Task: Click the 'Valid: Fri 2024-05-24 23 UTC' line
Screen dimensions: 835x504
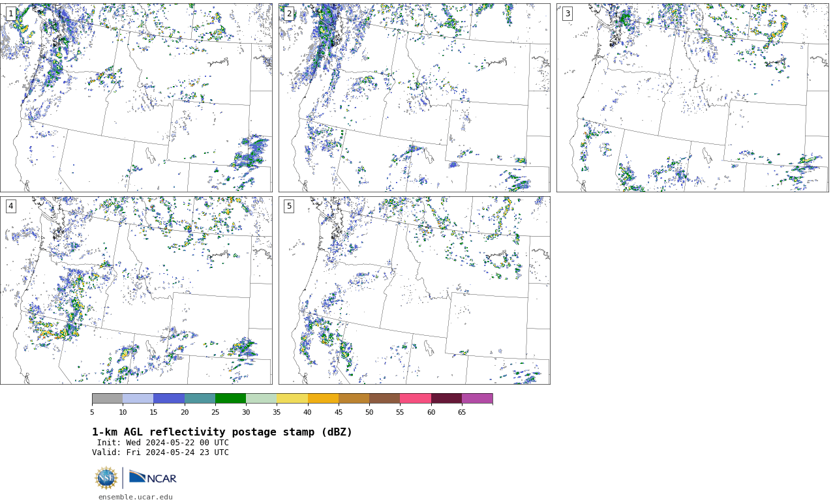Action: tap(160, 452)
